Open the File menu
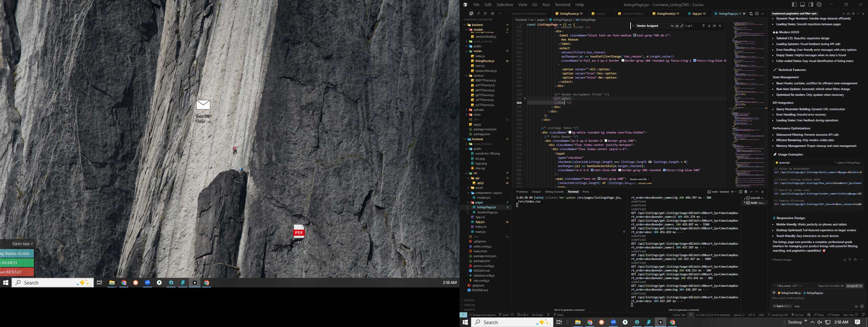The width and height of the screenshot is (868, 327). (476, 4)
